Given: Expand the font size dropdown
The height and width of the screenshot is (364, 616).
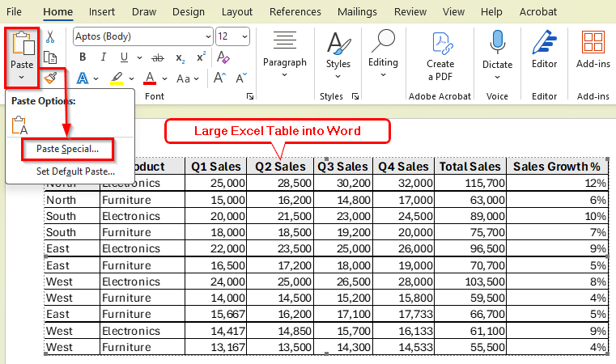Looking at the screenshot, I should pyautogui.click(x=244, y=36).
